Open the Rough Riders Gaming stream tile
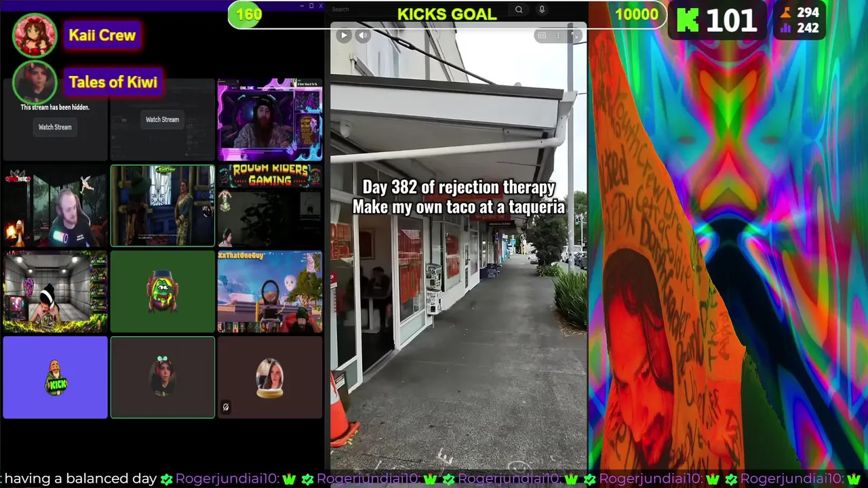This screenshot has height=488, width=868. 270,205
